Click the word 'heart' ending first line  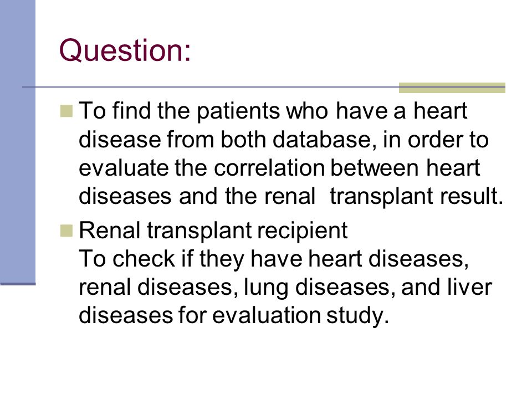[x=440, y=111]
